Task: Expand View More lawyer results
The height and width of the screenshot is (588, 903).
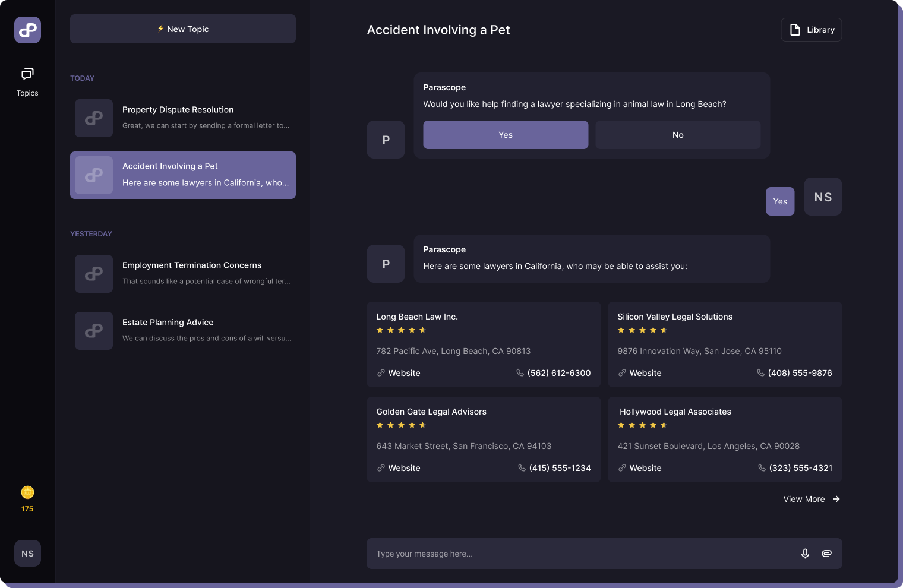Action: point(804,499)
